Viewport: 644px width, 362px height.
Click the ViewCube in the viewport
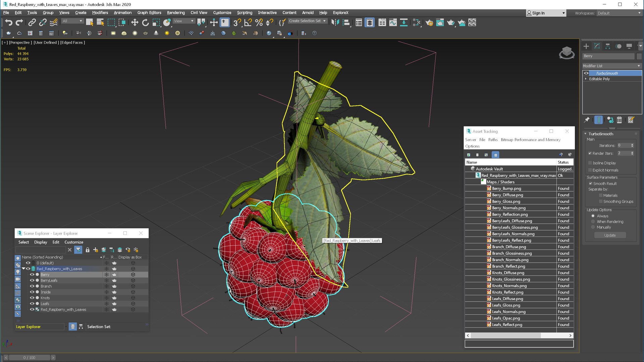coord(567,53)
